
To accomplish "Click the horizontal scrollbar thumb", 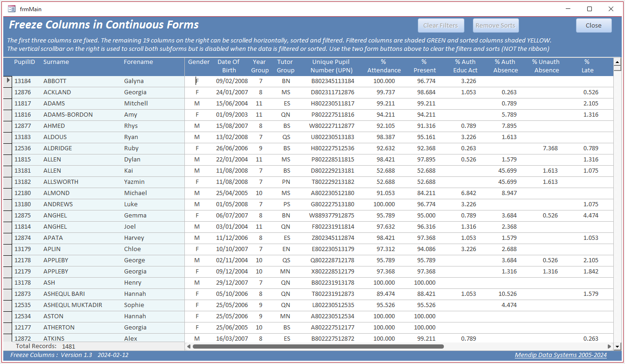I will (318, 346).
